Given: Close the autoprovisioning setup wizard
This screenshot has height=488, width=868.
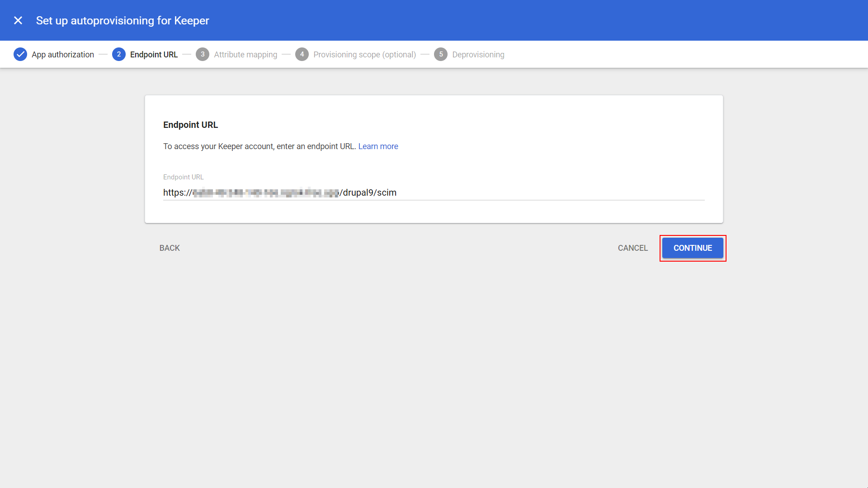Looking at the screenshot, I should [x=18, y=20].
